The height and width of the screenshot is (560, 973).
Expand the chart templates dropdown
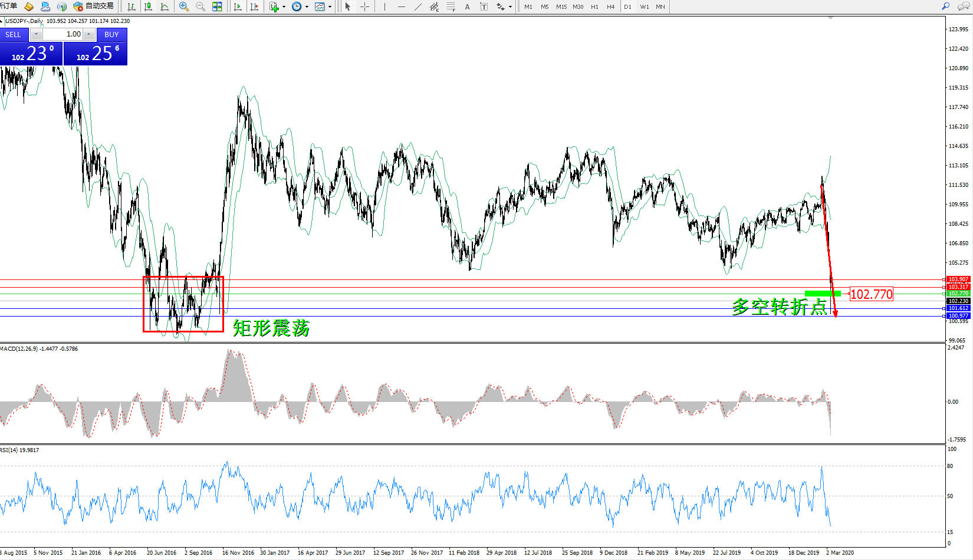[330, 7]
